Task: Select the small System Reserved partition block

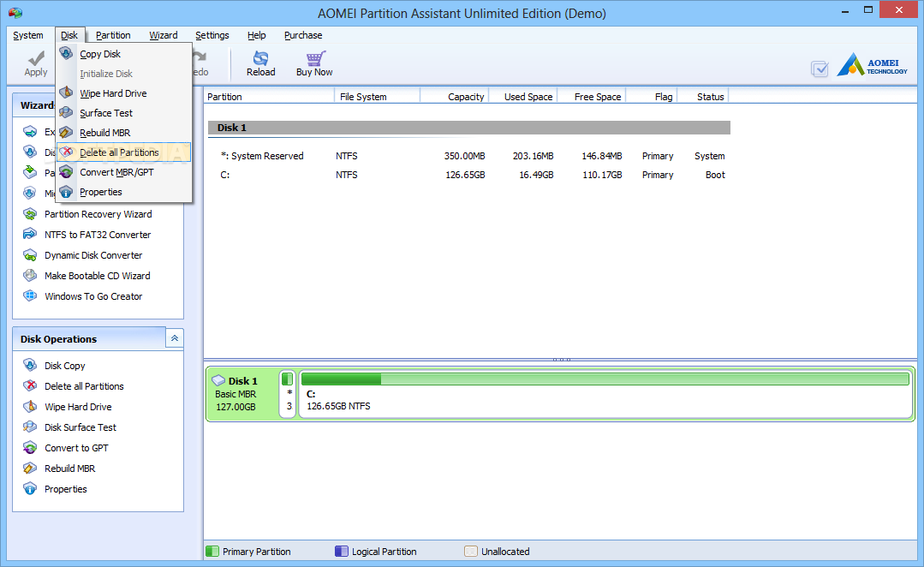Action: point(288,394)
